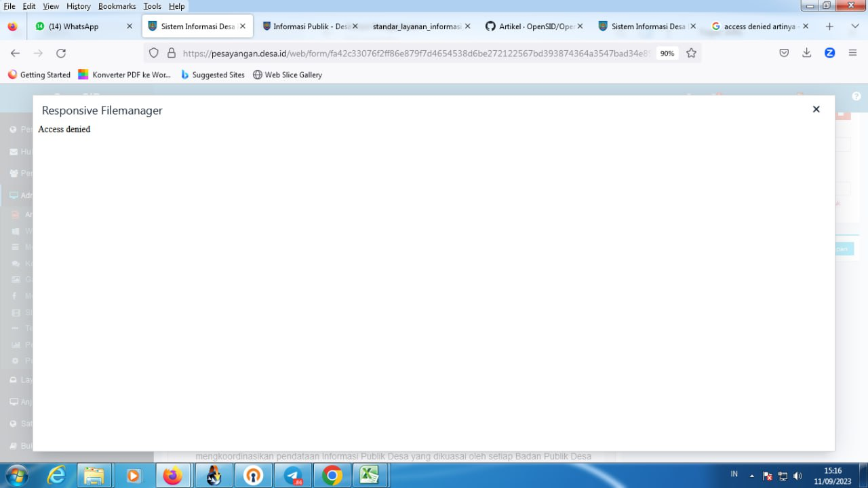The width and height of the screenshot is (868, 488).
Task: Open the Downloads panel
Action: 807,53
